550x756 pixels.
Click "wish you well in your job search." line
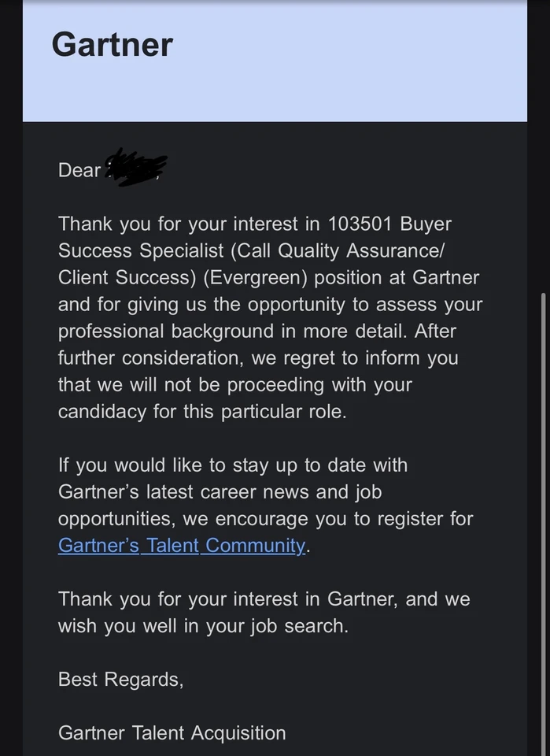202,626
